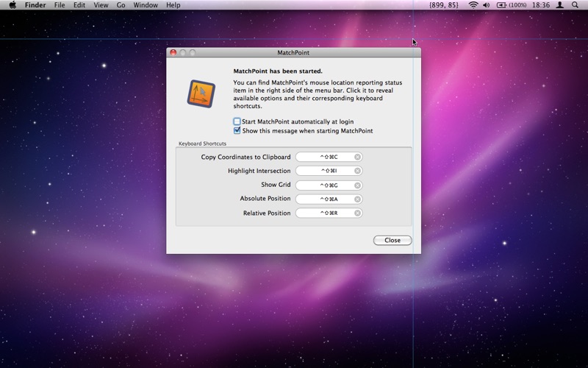Click the menu bar clock
Image resolution: width=588 pixels, height=368 pixels.
click(540, 5)
